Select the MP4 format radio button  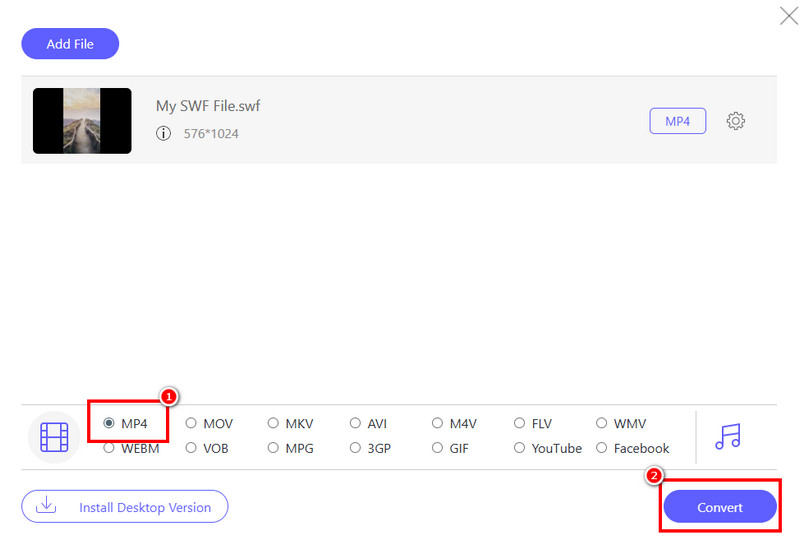(109, 424)
